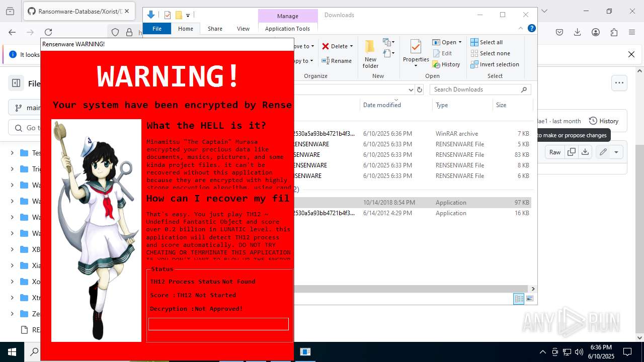The width and height of the screenshot is (644, 362).
Task: Show hidden system tray icons
Action: pyautogui.click(x=542, y=352)
